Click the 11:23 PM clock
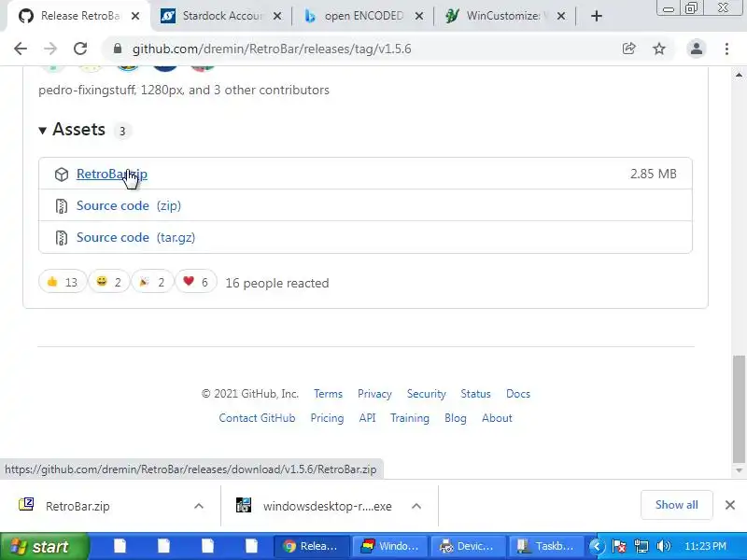747x560 pixels. (x=705, y=546)
